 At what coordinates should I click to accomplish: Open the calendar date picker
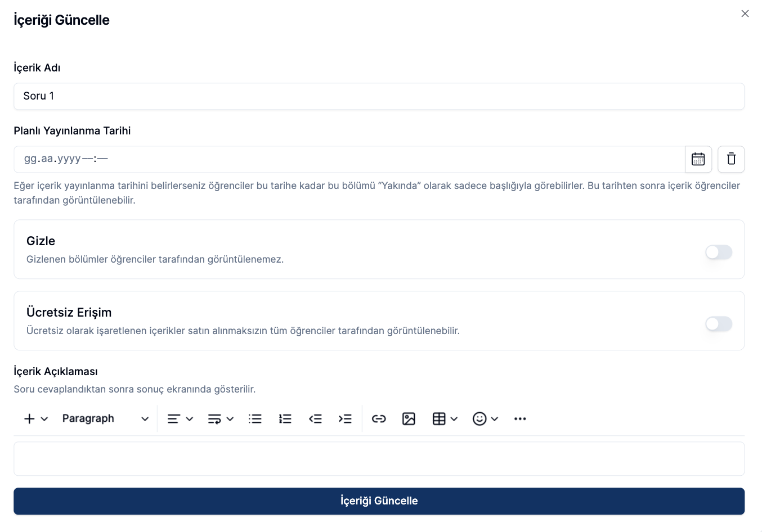[698, 159]
